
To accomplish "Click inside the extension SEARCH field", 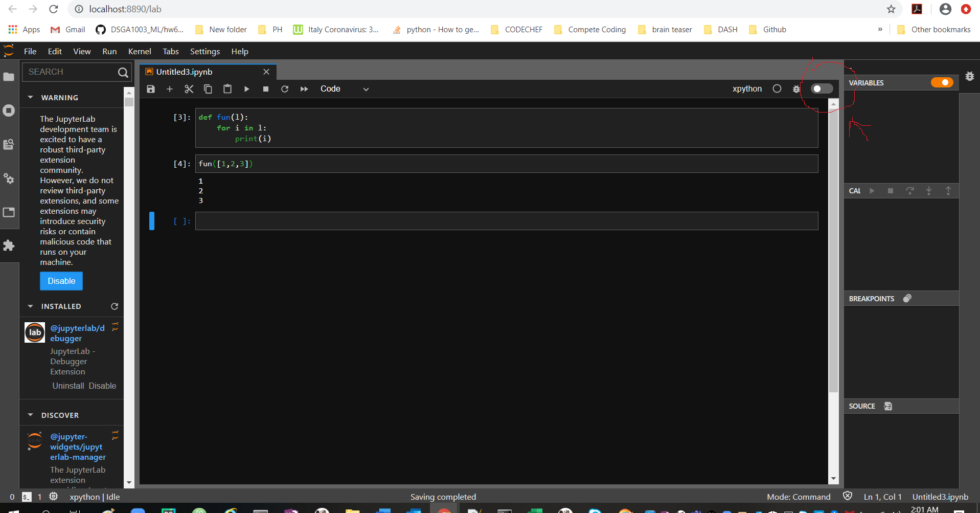I will click(x=72, y=72).
